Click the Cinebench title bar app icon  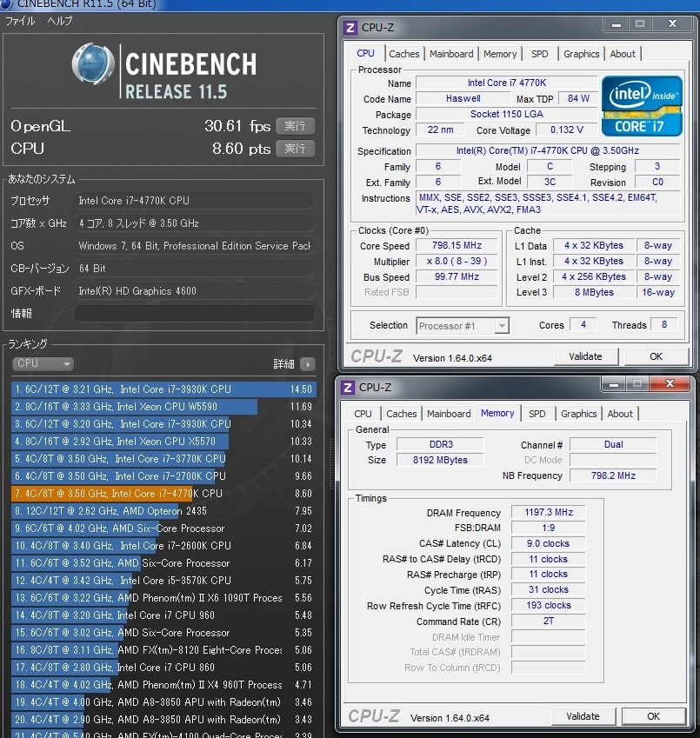6,4
